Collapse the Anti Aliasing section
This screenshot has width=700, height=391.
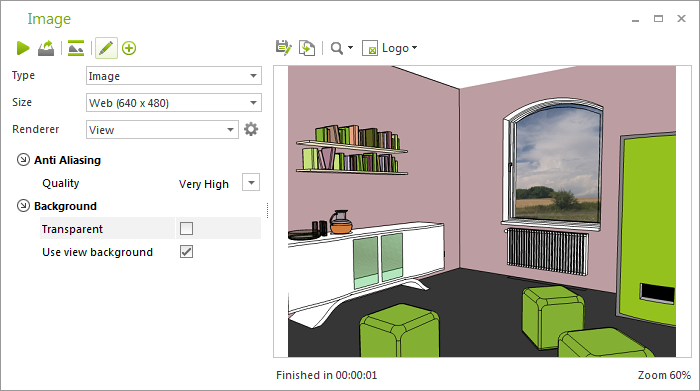coord(23,159)
